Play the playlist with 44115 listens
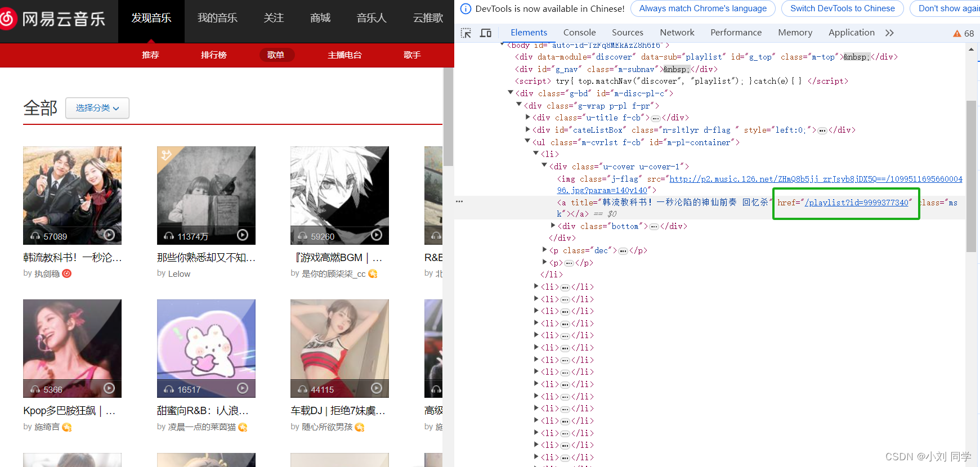980x467 pixels. pos(377,388)
